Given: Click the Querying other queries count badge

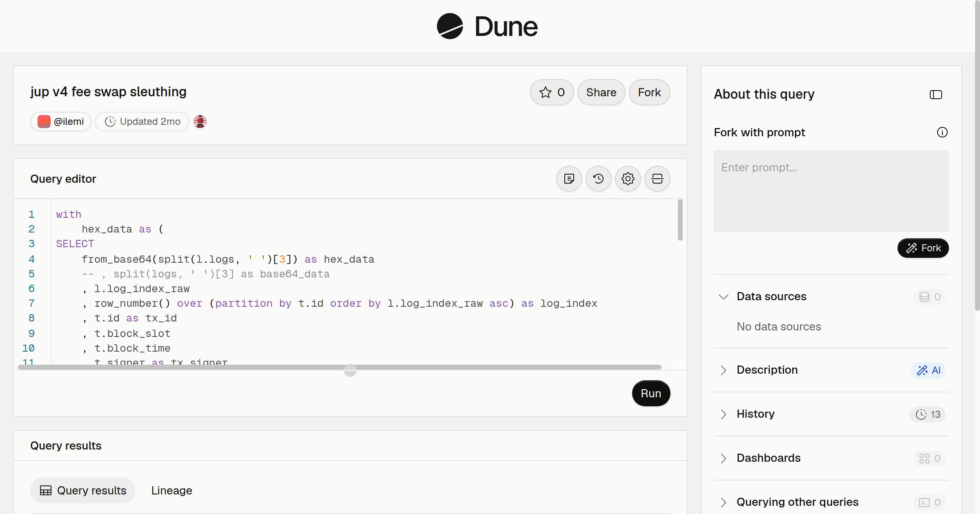Looking at the screenshot, I should (x=929, y=502).
